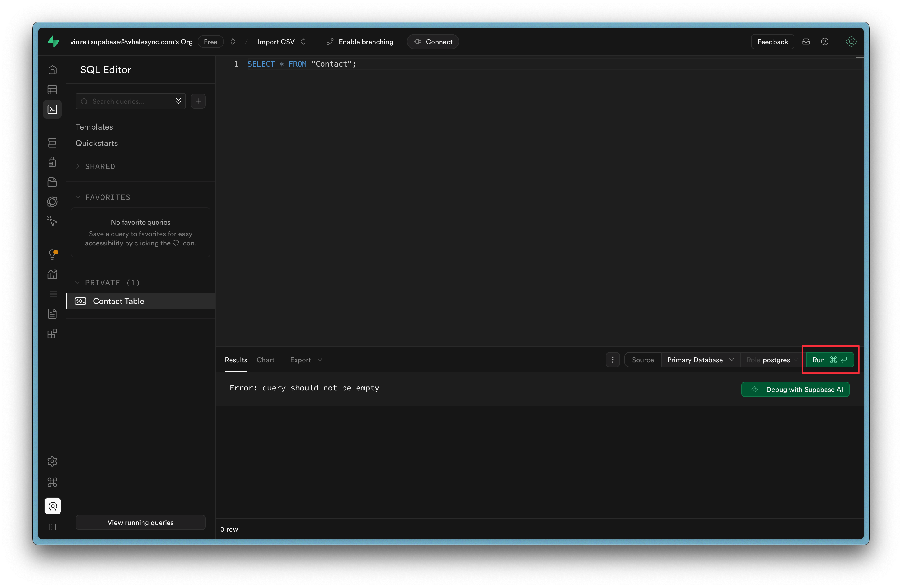The width and height of the screenshot is (902, 588).
Task: Open the Integrations blocks icon
Action: pyautogui.click(x=52, y=334)
